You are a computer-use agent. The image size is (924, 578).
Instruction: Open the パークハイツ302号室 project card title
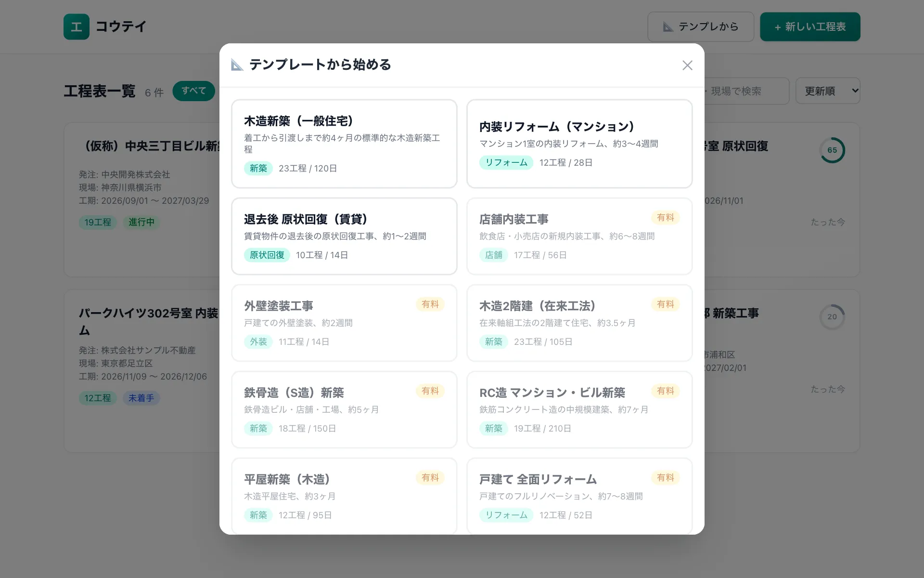pos(148,321)
